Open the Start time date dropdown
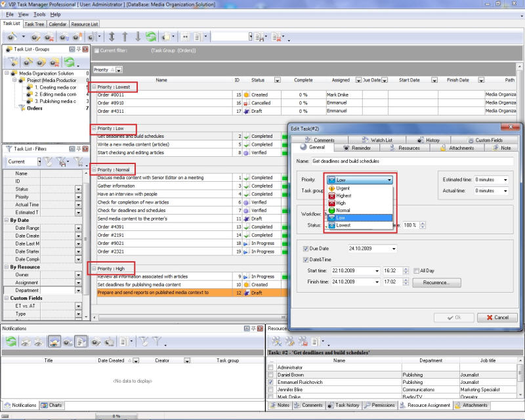This screenshot has width=525, height=420. point(377,270)
